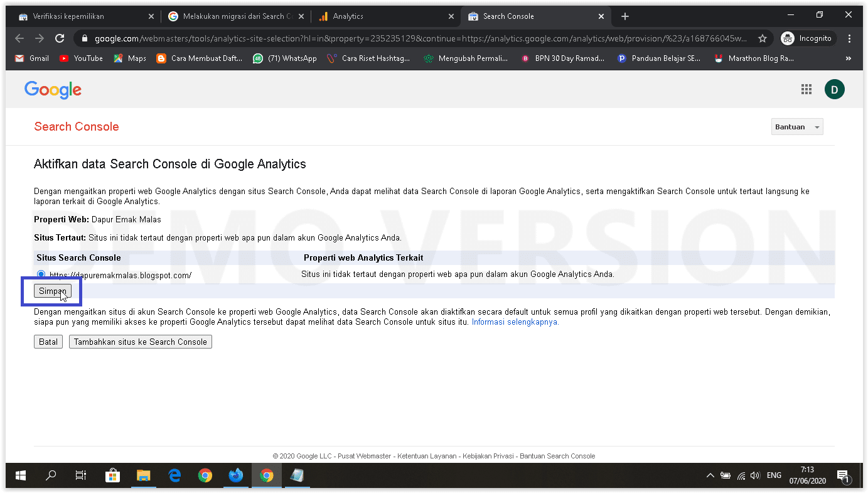Open Firefox from the taskbar

pyautogui.click(x=236, y=475)
